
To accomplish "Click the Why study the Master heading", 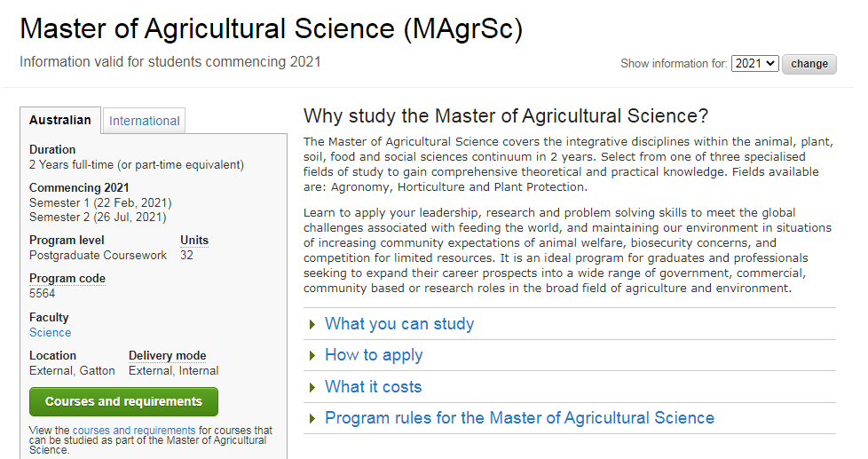I will 505,116.
